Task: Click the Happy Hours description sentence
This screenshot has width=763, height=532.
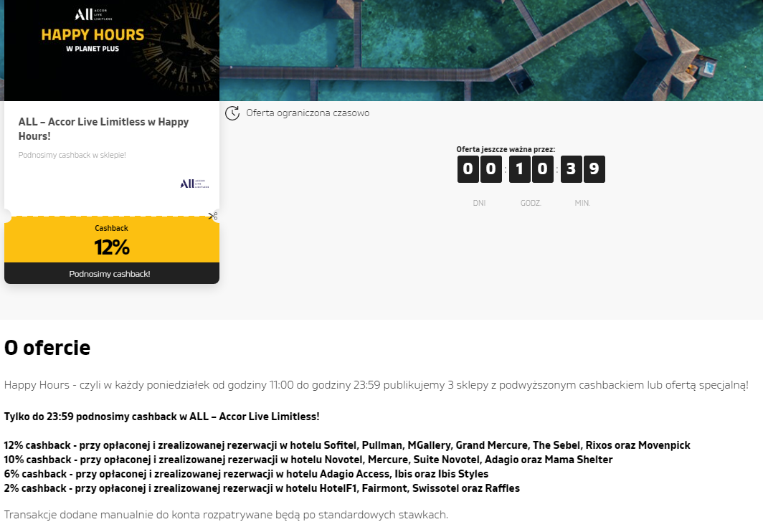Action: [x=376, y=385]
